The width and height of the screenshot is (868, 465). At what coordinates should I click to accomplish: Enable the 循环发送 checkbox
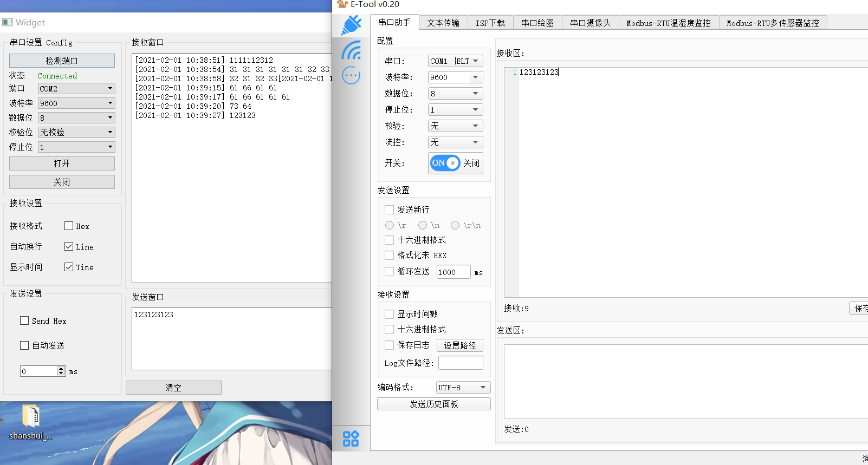pos(389,271)
